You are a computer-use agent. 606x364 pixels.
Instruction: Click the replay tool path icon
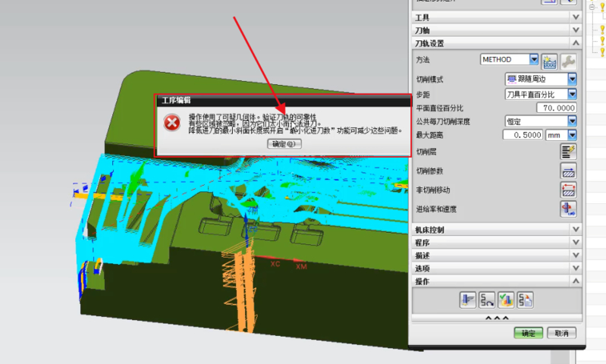coord(487,300)
